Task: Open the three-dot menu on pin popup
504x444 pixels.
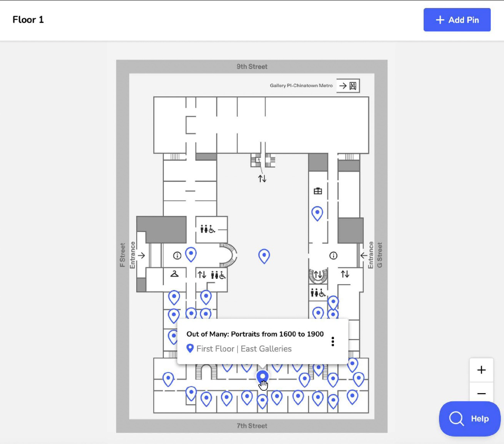Action: [x=332, y=341]
